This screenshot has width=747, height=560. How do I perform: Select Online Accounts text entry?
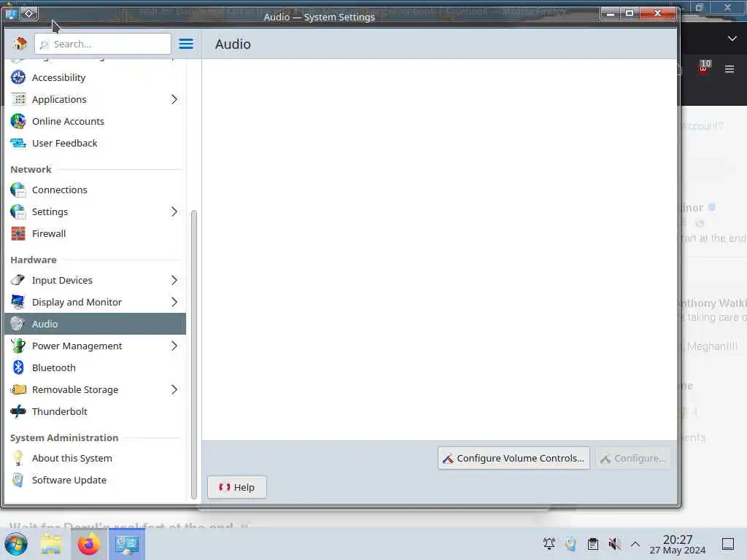point(68,122)
